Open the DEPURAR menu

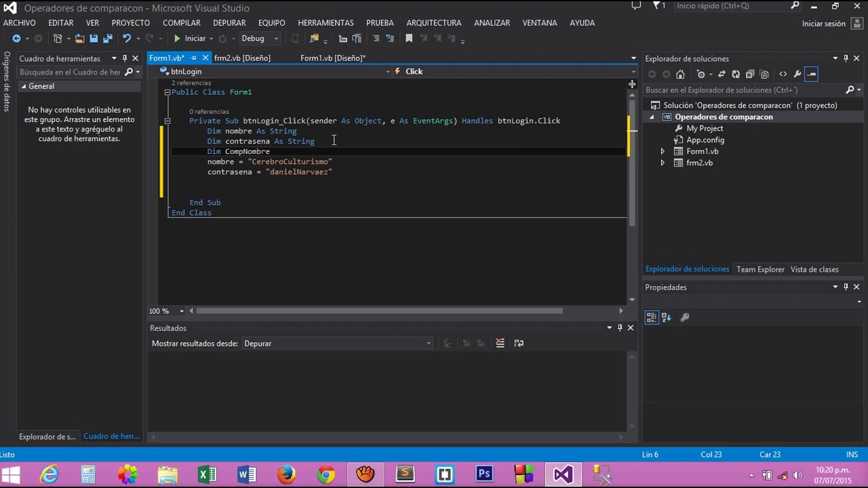pyautogui.click(x=229, y=22)
